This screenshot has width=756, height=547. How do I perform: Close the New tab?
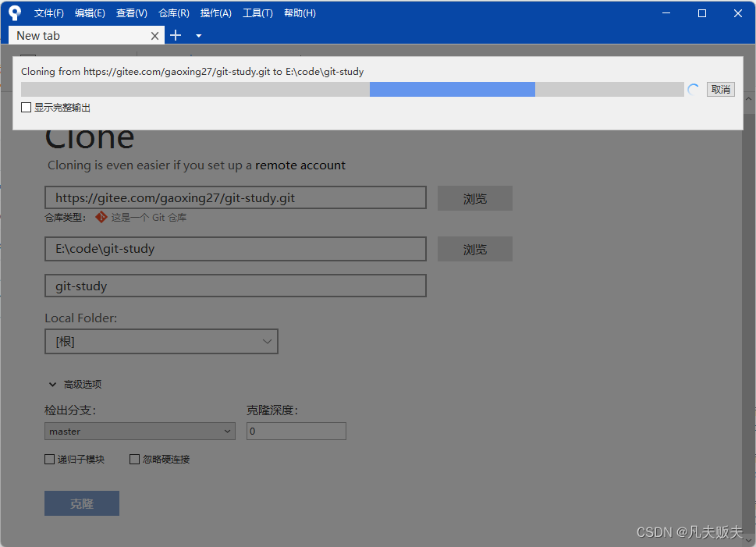(x=154, y=36)
